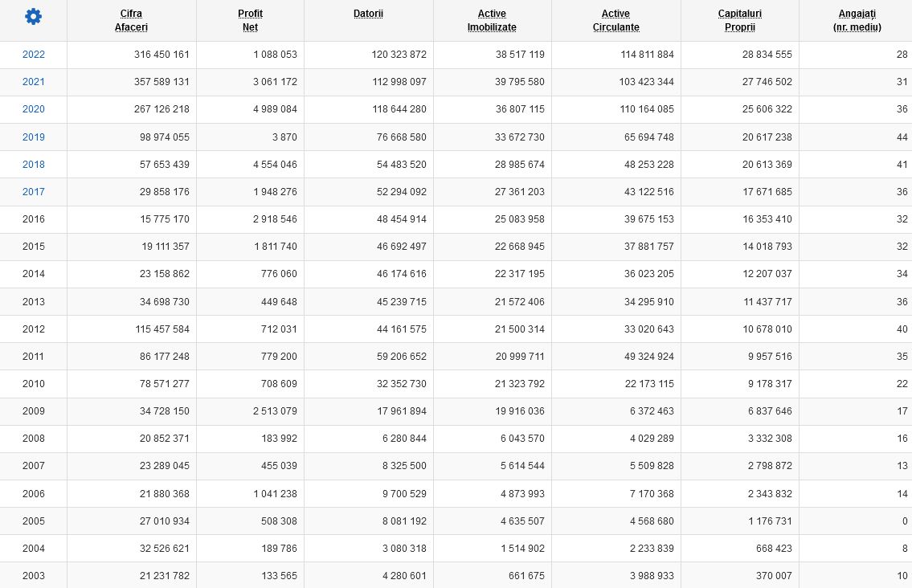Select current assets value 22 173 115

(649, 384)
